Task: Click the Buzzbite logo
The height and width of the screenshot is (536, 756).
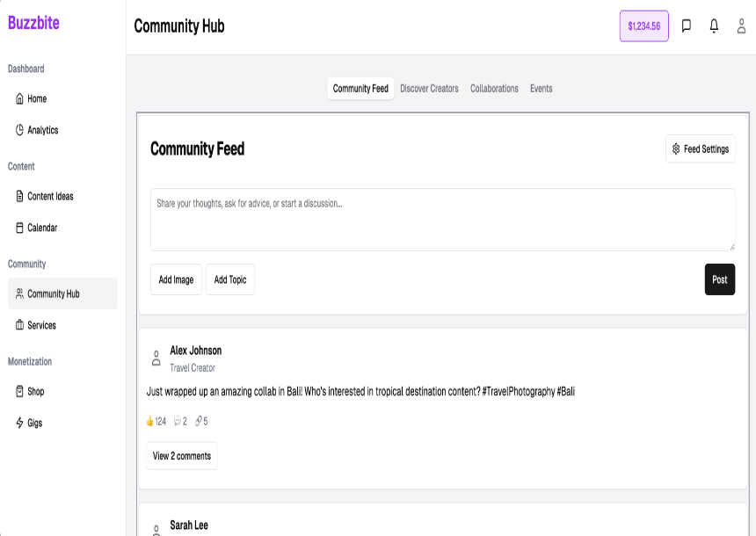Action: click(34, 23)
